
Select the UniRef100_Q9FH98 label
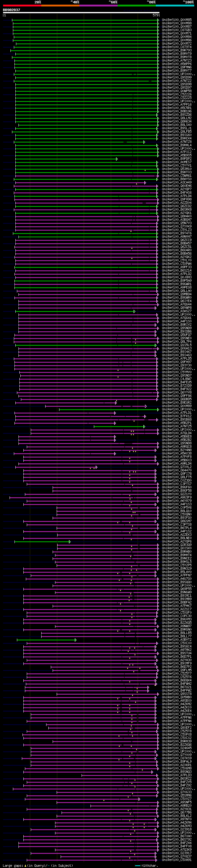tap(177, 200)
